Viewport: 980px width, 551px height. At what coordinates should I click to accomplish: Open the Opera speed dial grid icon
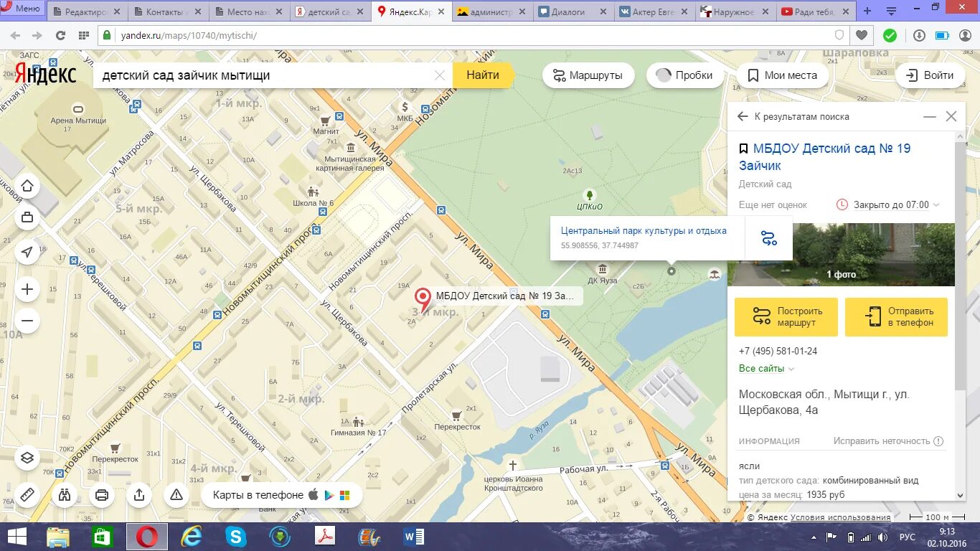[84, 35]
